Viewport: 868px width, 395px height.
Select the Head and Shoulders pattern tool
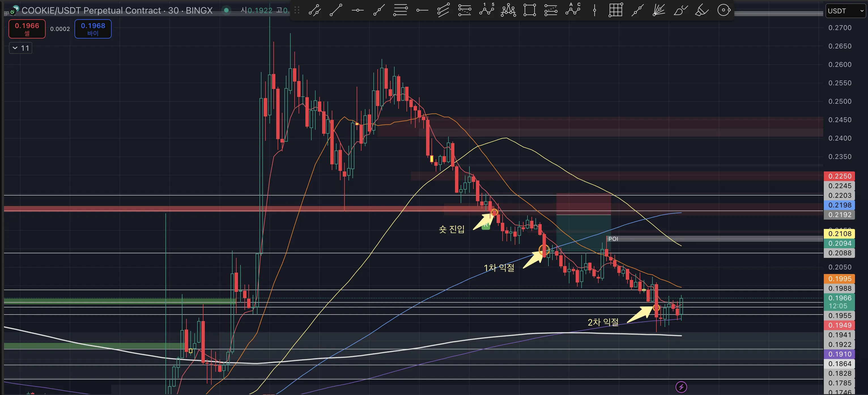pyautogui.click(x=508, y=10)
